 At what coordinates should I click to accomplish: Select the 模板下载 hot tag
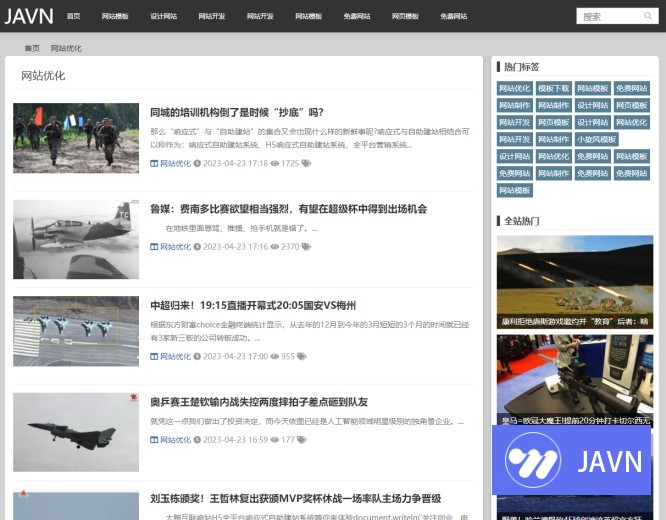[553, 88]
